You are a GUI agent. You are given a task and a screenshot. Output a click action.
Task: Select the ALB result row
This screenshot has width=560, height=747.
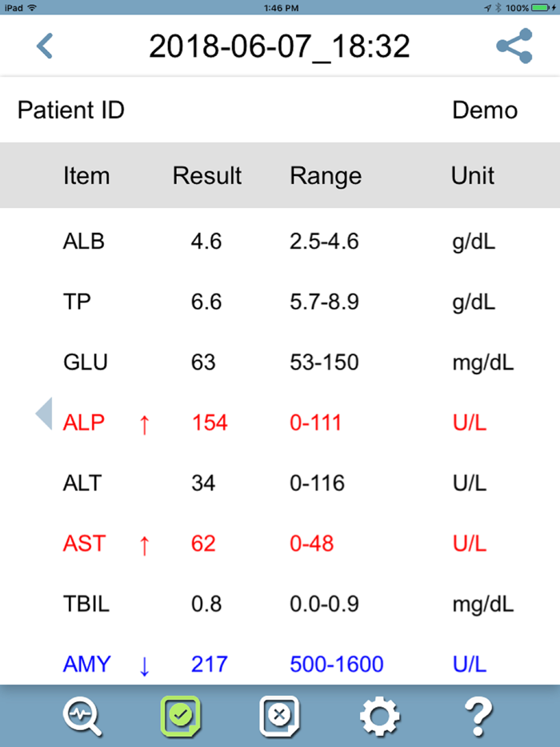[280, 241]
